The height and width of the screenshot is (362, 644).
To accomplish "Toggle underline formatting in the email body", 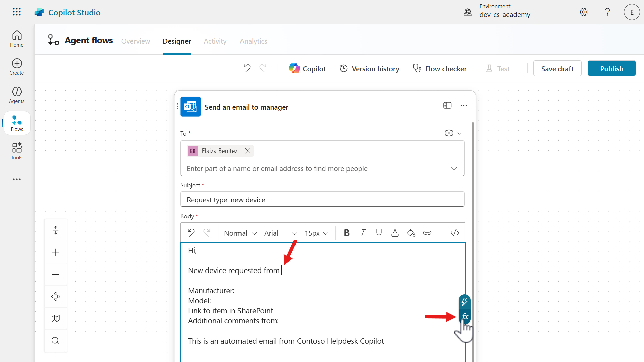I will pos(379,232).
